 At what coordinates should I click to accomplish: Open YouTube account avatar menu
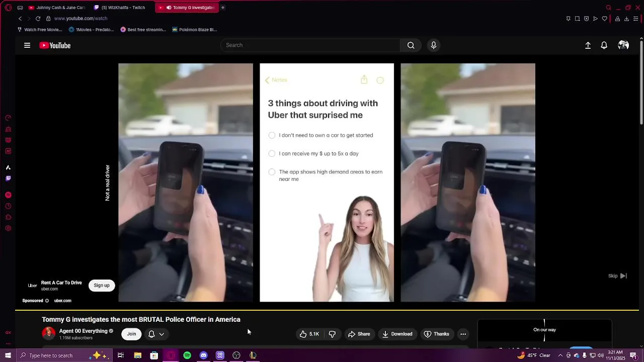pyautogui.click(x=623, y=45)
